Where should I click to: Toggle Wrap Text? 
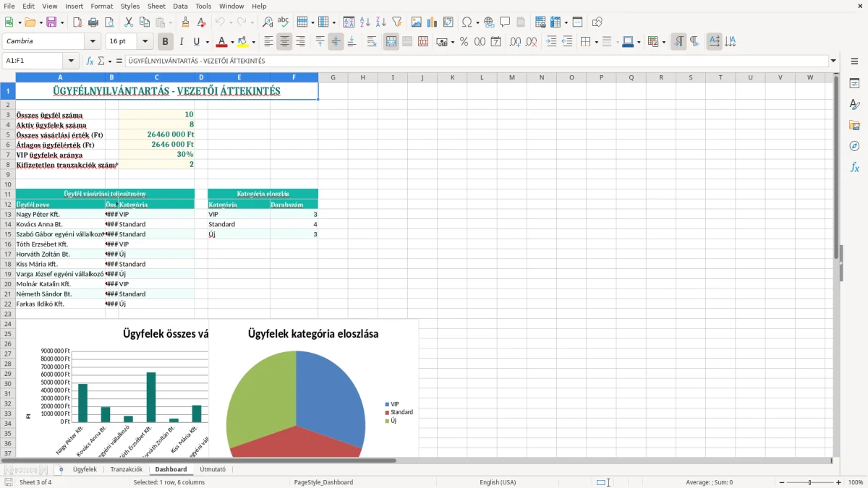[x=372, y=42]
